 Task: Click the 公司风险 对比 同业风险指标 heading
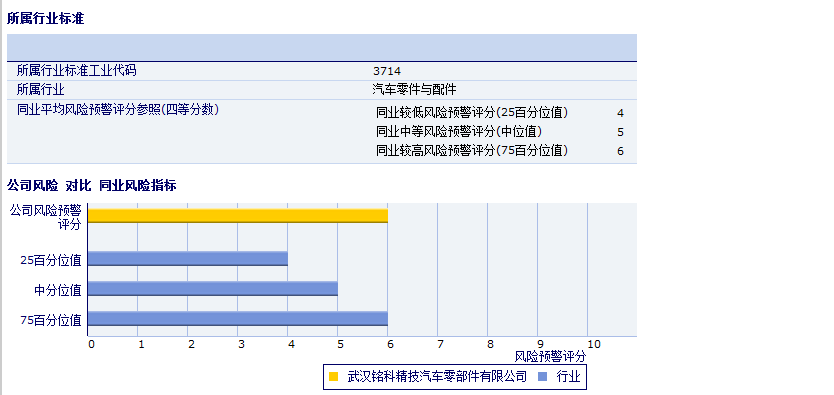pos(91,186)
